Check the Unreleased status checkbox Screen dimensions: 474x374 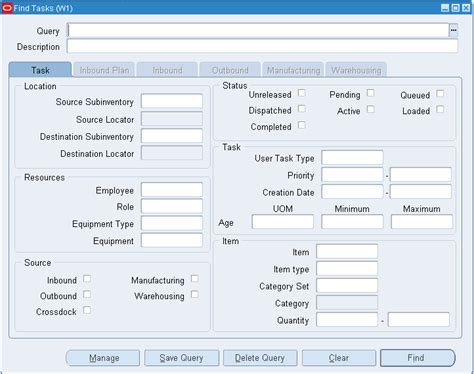coord(302,93)
